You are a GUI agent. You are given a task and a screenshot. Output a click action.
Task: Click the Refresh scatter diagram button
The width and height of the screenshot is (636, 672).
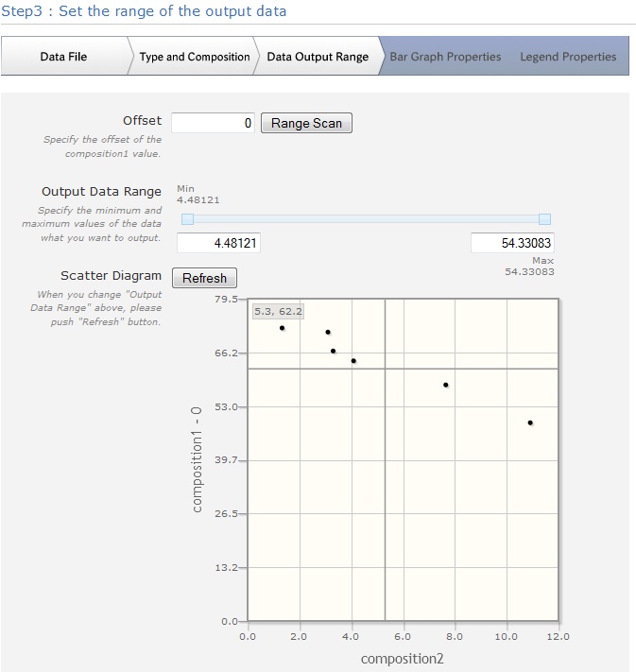click(x=204, y=278)
